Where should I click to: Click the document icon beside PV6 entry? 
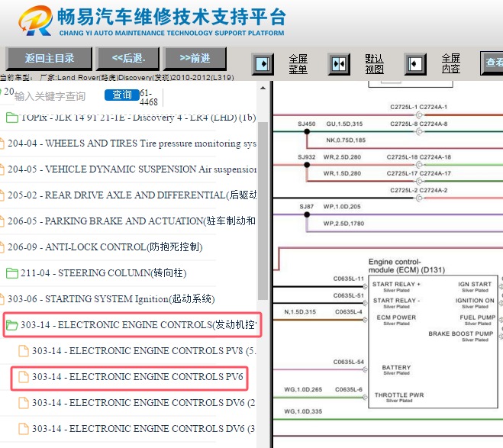(24, 377)
